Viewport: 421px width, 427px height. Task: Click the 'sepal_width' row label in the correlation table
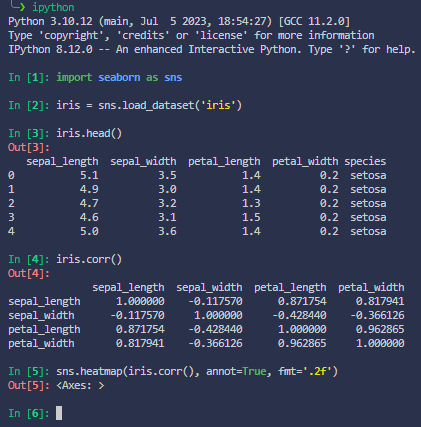41,315
